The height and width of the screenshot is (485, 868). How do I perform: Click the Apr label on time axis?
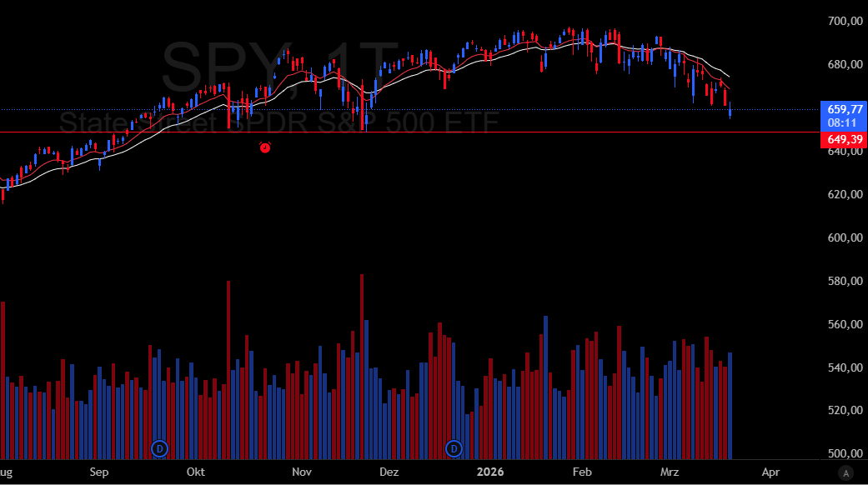(x=770, y=472)
